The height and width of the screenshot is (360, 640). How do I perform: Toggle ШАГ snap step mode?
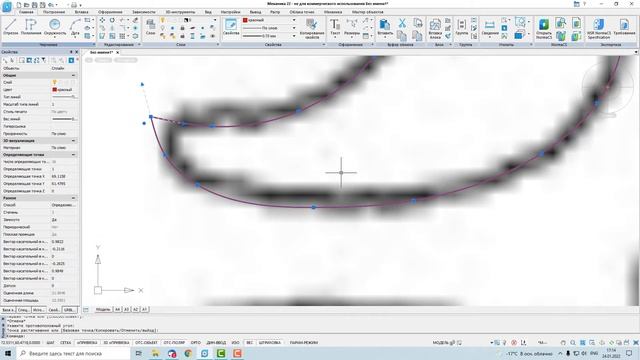coord(50,343)
